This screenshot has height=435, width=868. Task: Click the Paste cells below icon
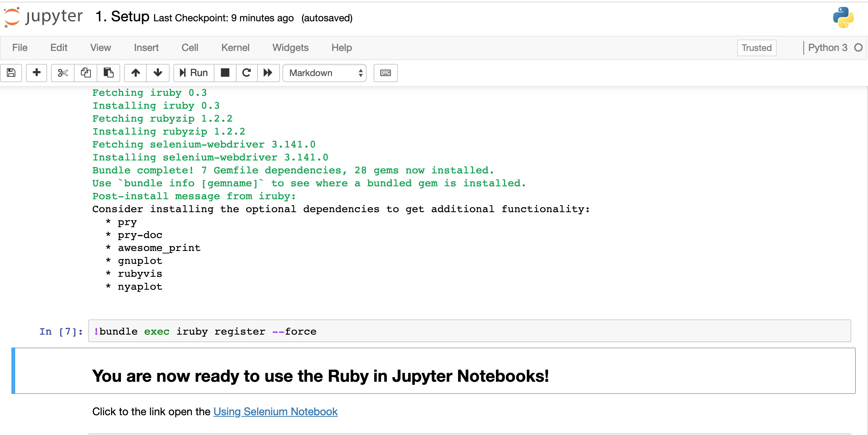[108, 73]
